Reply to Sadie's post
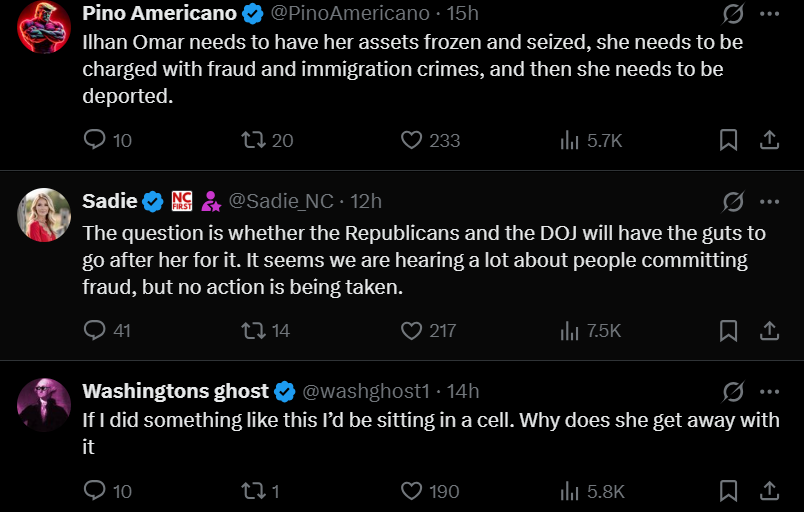The width and height of the screenshot is (804, 512). pos(95,330)
